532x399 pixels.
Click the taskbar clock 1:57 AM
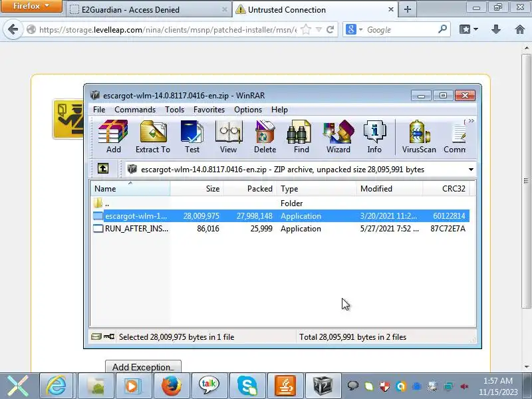(x=497, y=380)
